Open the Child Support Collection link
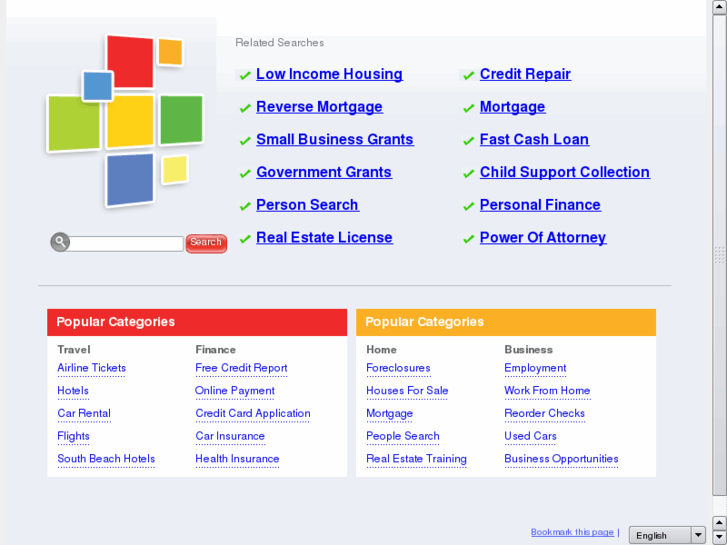The height and width of the screenshot is (545, 727). click(564, 173)
